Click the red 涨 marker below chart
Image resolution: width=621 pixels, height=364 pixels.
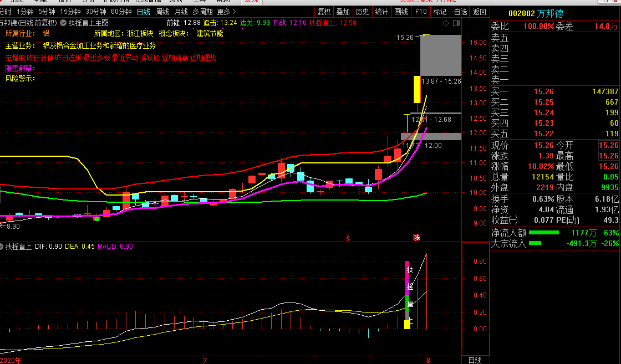click(416, 237)
